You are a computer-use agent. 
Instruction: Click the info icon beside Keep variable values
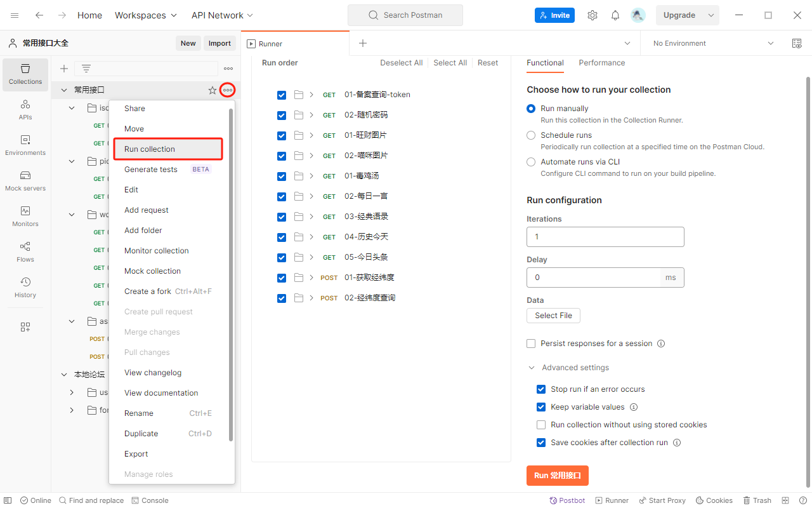click(x=633, y=407)
